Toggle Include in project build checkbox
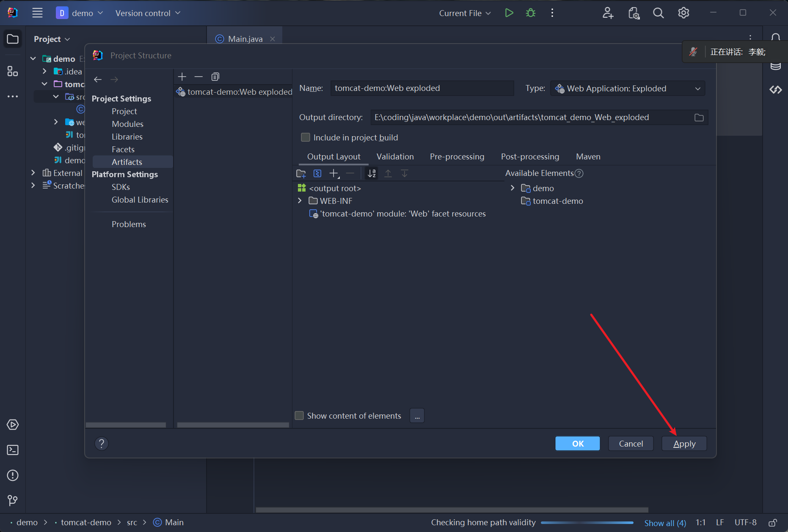This screenshot has width=788, height=532. [305, 137]
